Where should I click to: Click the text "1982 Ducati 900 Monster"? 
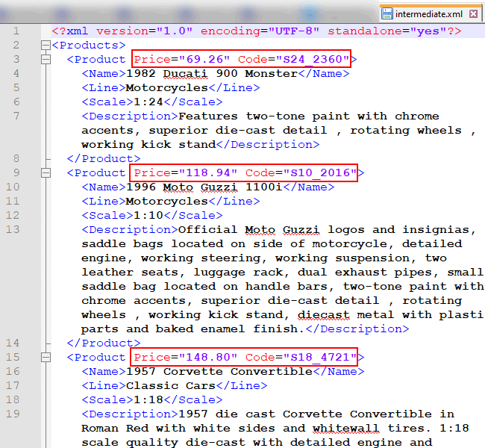point(212,74)
